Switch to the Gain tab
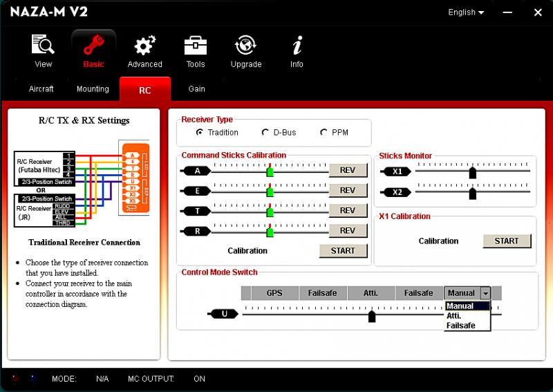This screenshot has width=553, height=392. pyautogui.click(x=197, y=89)
